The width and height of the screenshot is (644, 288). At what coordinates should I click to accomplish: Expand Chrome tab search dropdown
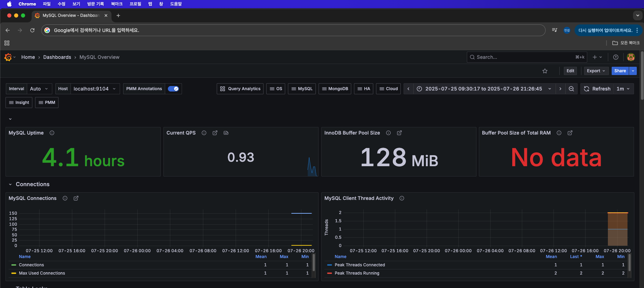(x=637, y=15)
